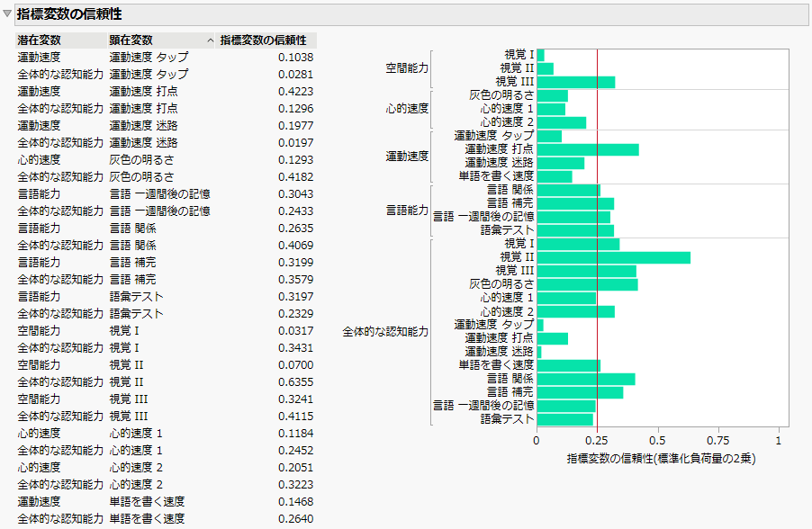This screenshot has height=529, width=812.
Task: Select the table cell showing 0.2452
Action: pyautogui.click(x=295, y=451)
